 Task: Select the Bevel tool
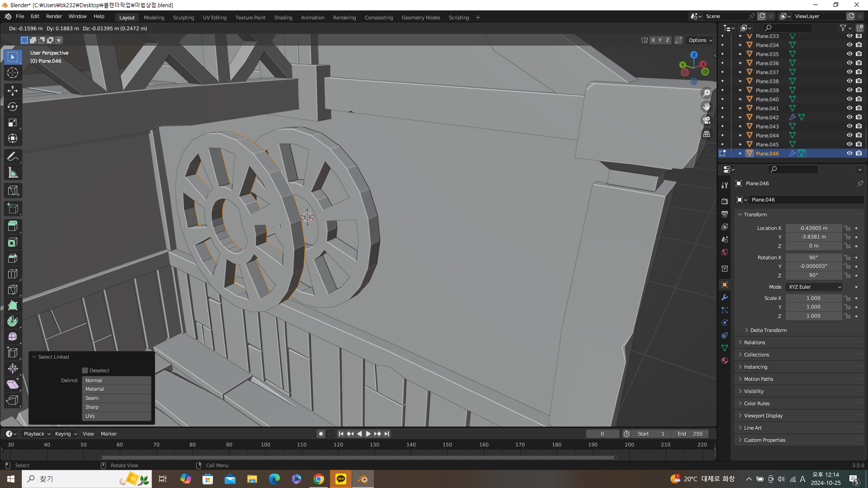[x=13, y=258]
